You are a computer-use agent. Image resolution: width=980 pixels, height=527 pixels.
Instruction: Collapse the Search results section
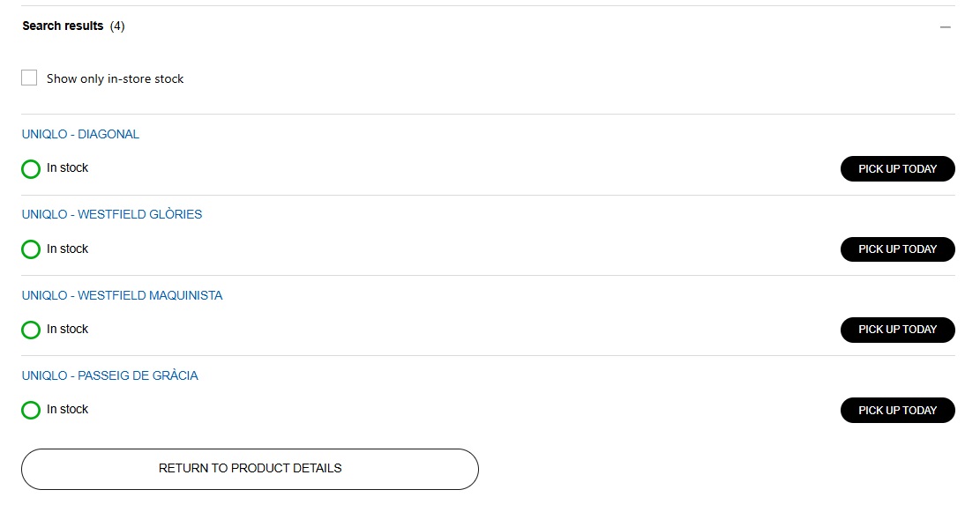click(x=946, y=27)
